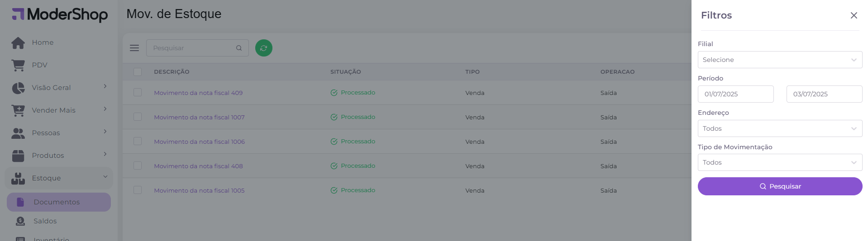Click the Pessoas people icon
868x241 pixels.
[x=18, y=133]
